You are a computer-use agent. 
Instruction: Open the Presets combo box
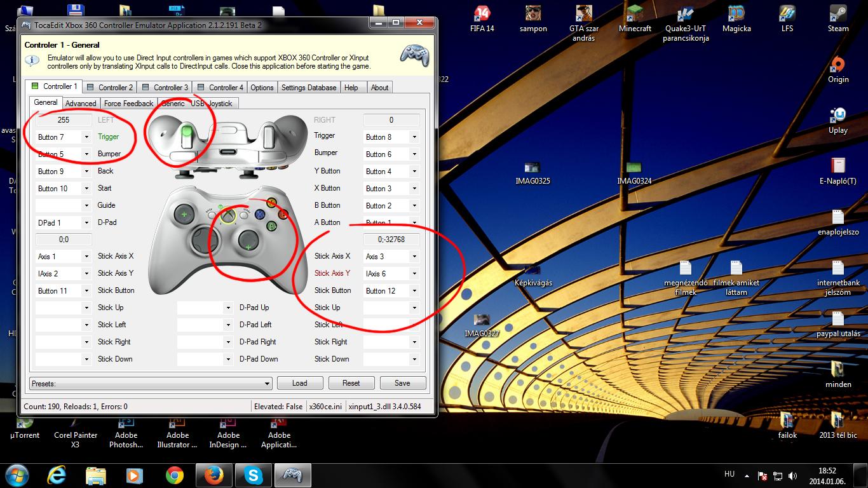click(x=151, y=383)
